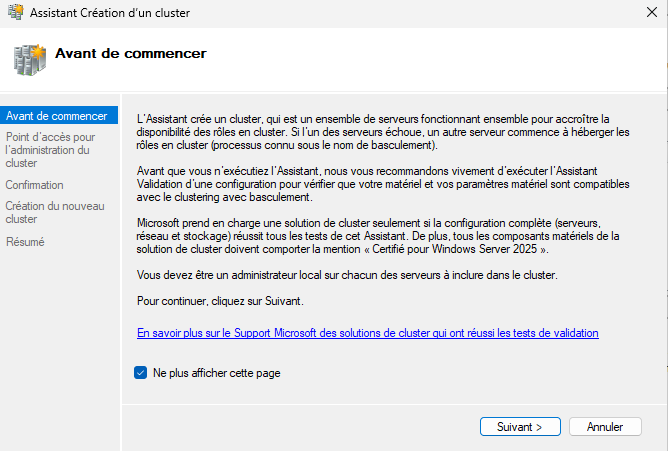Select 'Avant de commencer' step in the sidebar
Viewport: 668px width, 451px height.
(x=56, y=116)
